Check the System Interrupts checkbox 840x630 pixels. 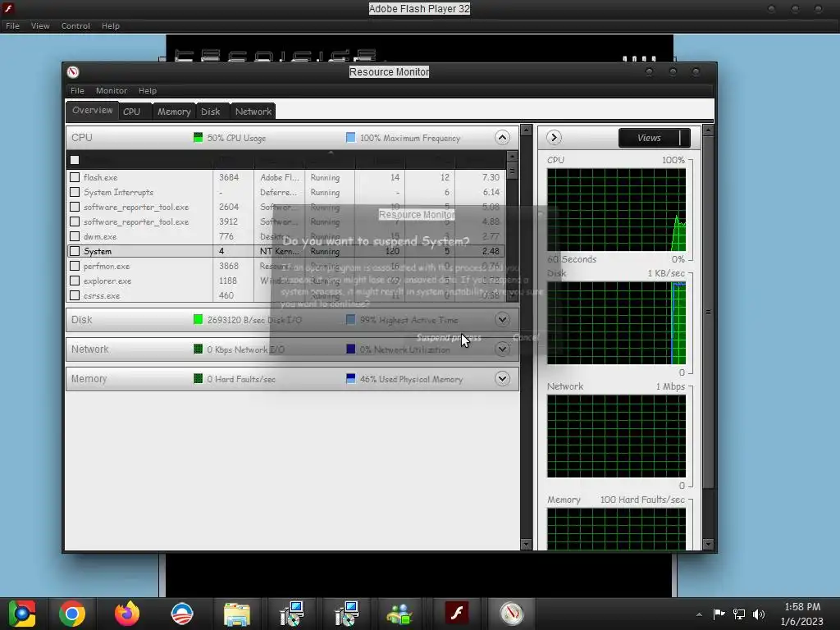pos(75,192)
